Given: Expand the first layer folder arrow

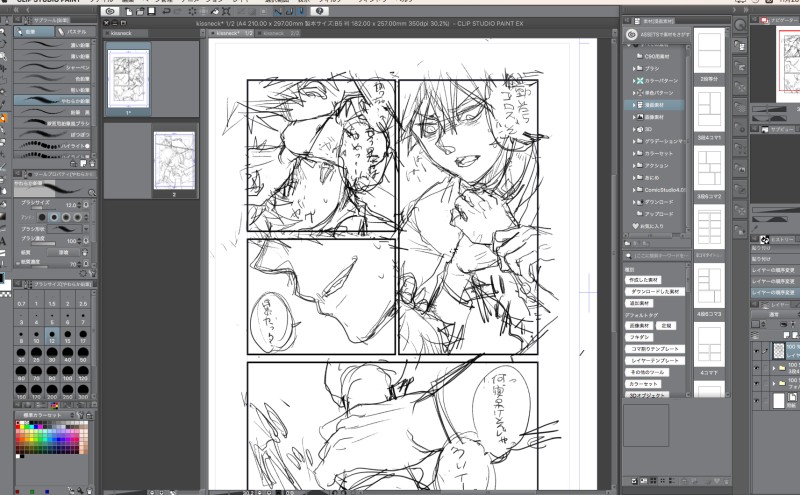Looking at the screenshot, I should point(774,368).
